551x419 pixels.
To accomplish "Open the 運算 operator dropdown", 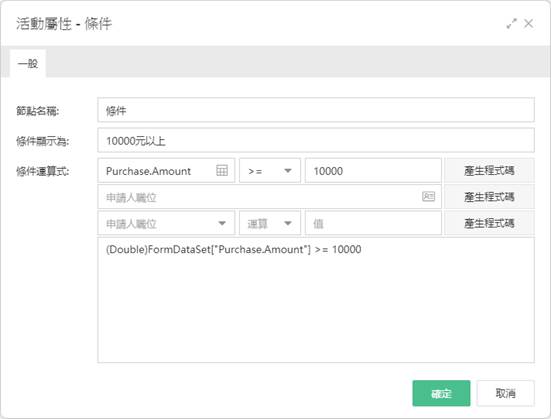I will [270, 223].
